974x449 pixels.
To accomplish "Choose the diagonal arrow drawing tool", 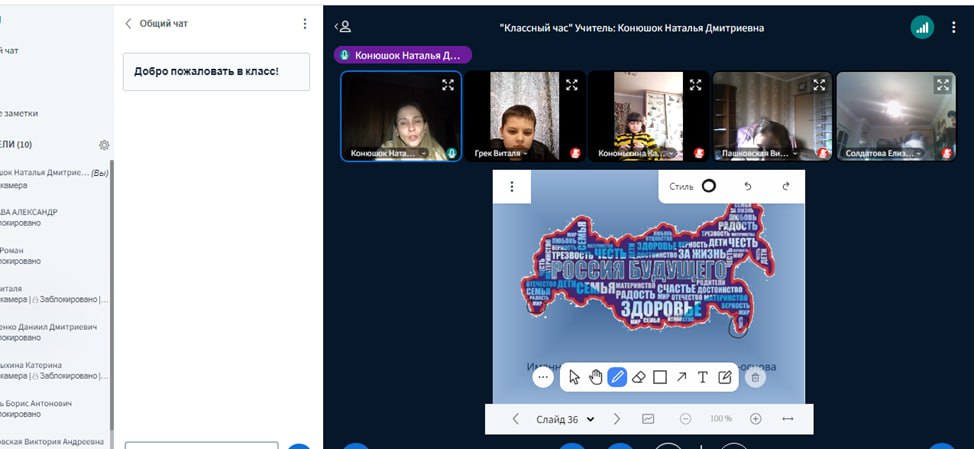I will coord(681,377).
